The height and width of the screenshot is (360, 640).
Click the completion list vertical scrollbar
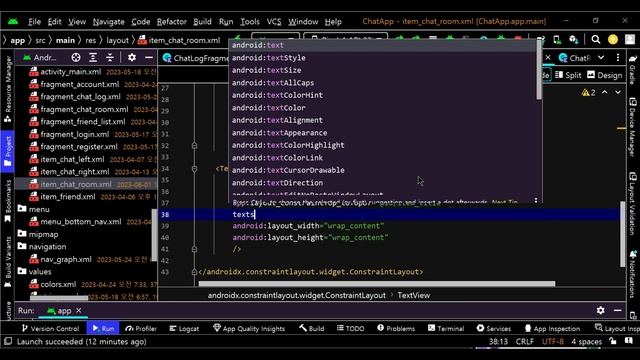tap(539, 70)
